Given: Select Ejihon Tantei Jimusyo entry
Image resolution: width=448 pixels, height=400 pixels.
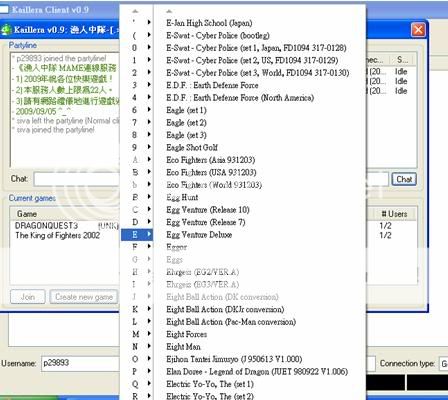Looking at the screenshot, I should click(234, 359).
